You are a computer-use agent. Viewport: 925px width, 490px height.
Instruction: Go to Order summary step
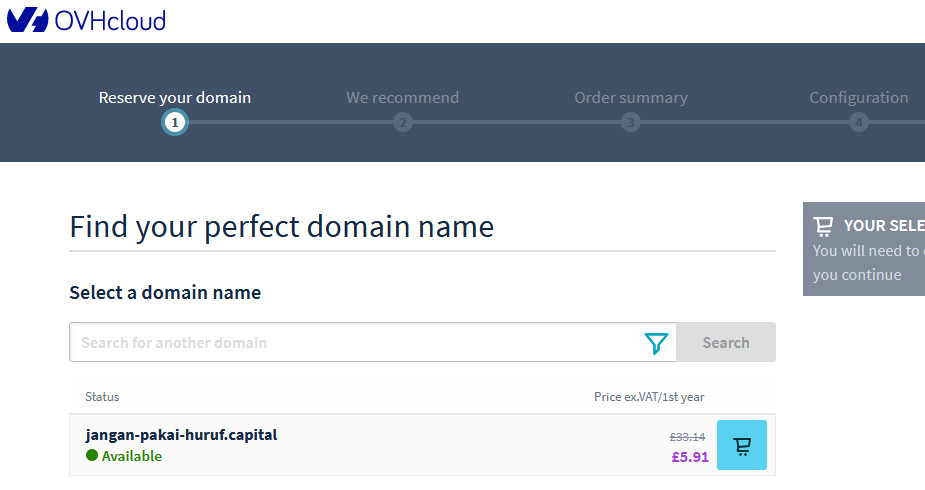[x=631, y=97]
